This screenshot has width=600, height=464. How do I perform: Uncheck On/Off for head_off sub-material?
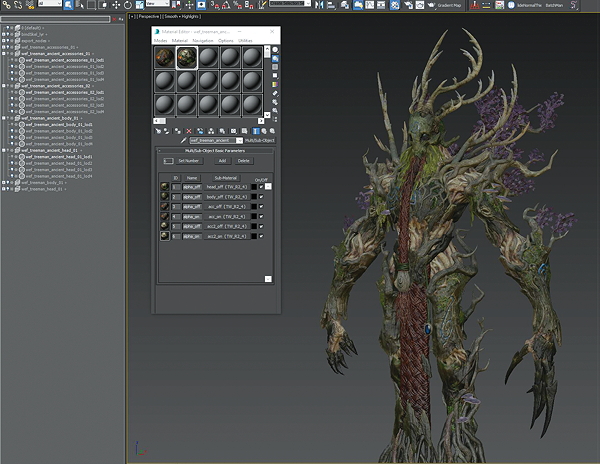[x=261, y=187]
